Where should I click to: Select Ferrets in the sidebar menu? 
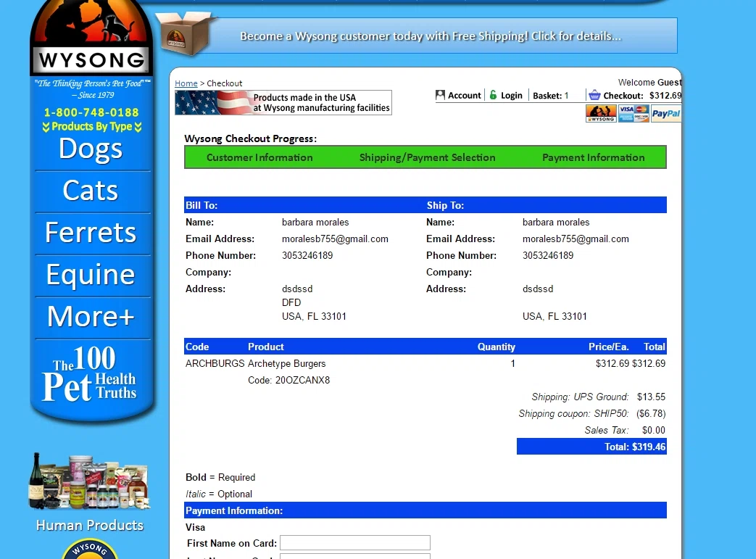coord(91,233)
